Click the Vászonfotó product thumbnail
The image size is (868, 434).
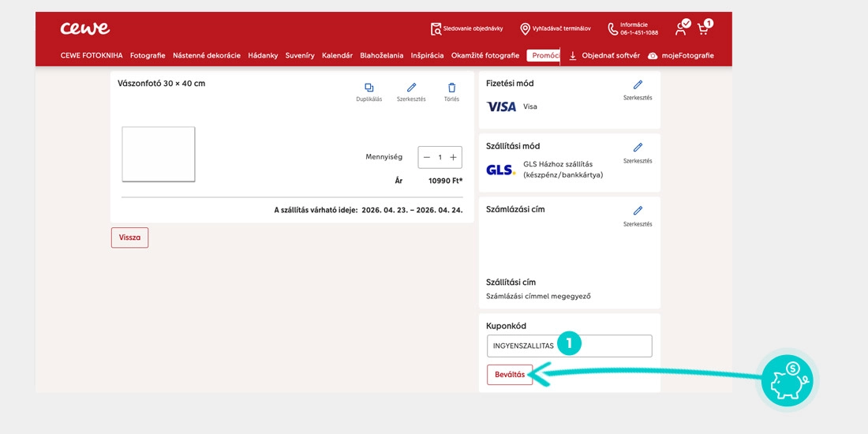coord(159,154)
